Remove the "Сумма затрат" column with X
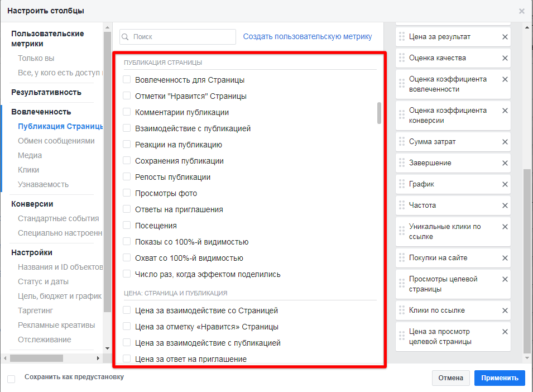533x392 pixels. pos(505,142)
